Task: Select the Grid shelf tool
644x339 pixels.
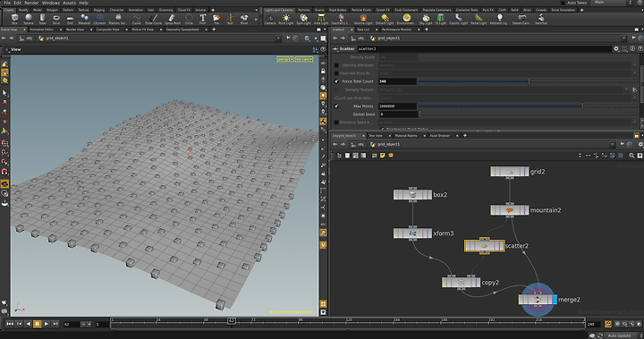Action: click(x=71, y=19)
